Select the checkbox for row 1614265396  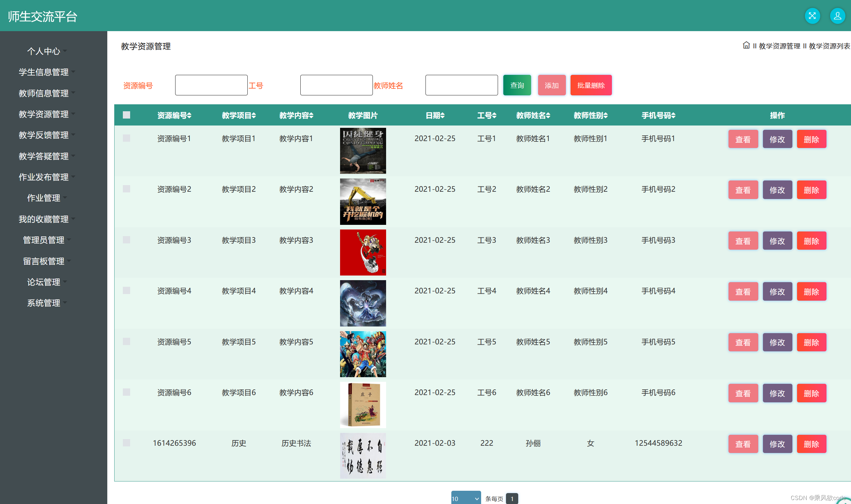tap(126, 442)
